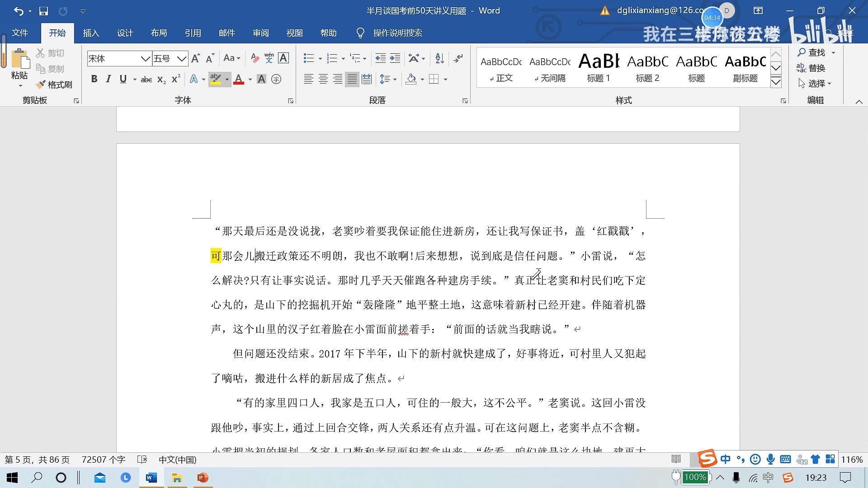The width and height of the screenshot is (868, 488).
Task: Apply character shading icon
Action: 261,80
